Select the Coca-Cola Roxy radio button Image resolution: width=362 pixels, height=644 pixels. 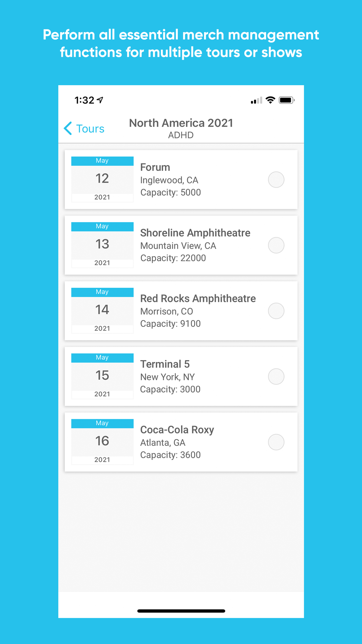point(276,442)
